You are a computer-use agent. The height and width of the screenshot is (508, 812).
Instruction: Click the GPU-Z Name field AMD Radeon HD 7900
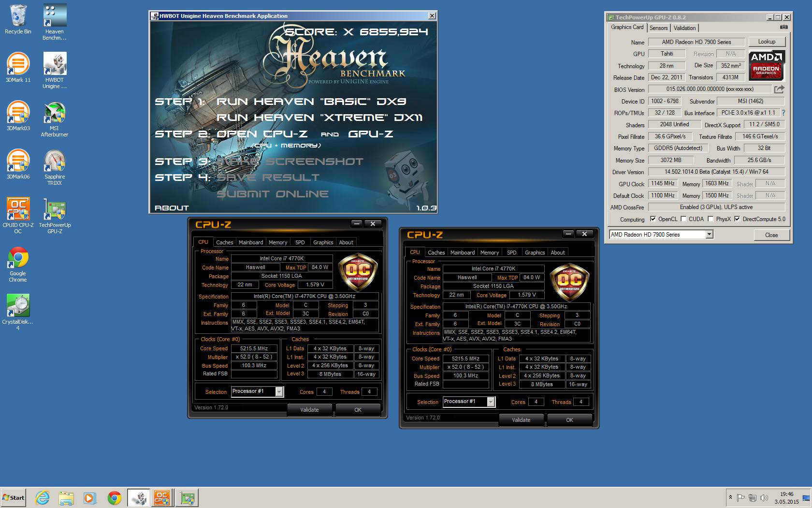tap(696, 42)
